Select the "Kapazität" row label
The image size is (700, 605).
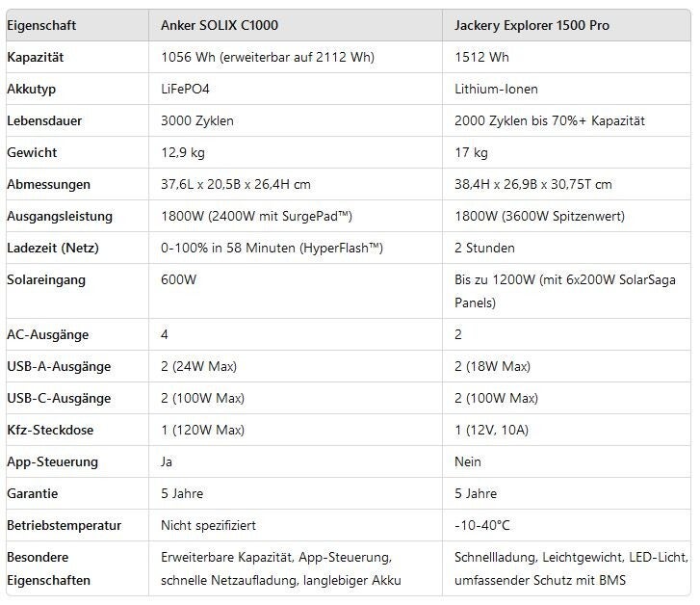coord(37,57)
